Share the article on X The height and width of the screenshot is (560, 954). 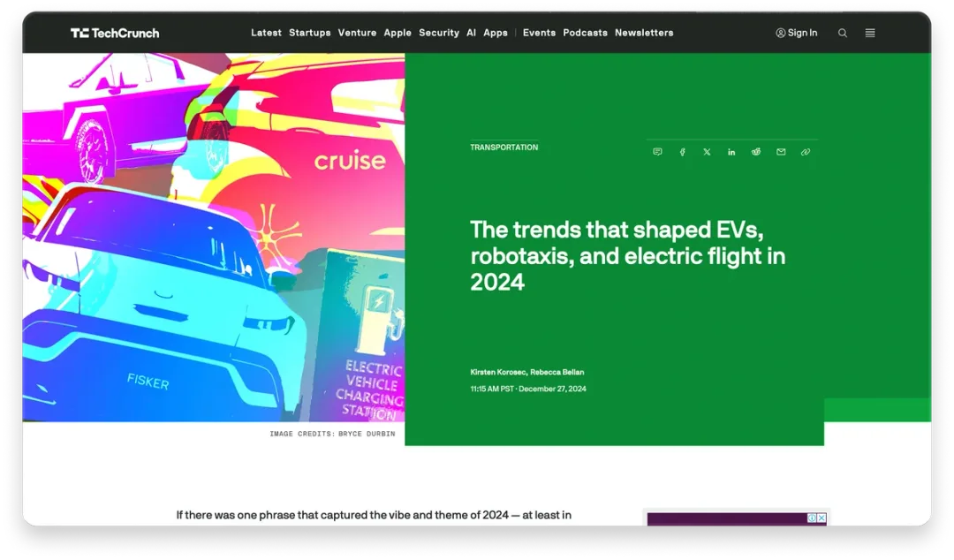click(707, 152)
